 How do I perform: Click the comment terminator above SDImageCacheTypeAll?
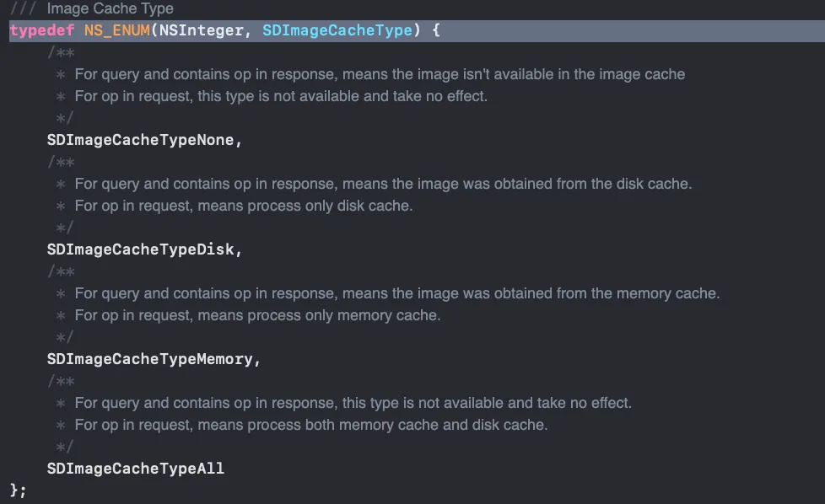click(64, 447)
